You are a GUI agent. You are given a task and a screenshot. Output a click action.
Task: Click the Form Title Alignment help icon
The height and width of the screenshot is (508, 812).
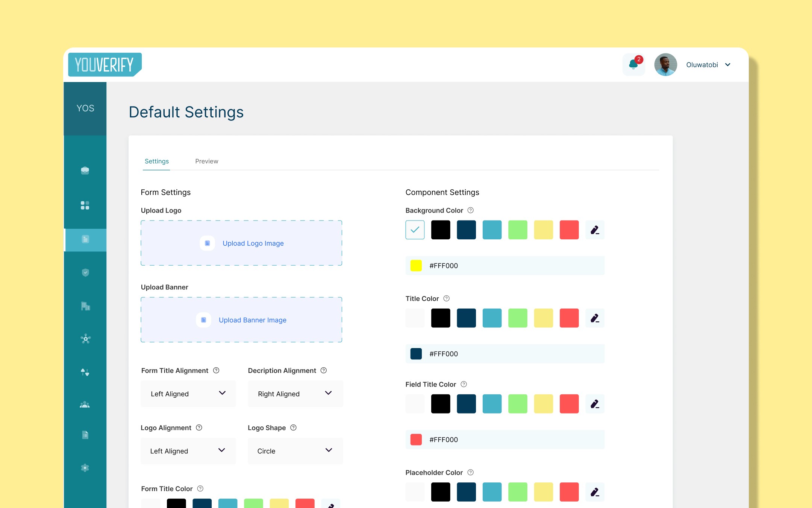[216, 370]
